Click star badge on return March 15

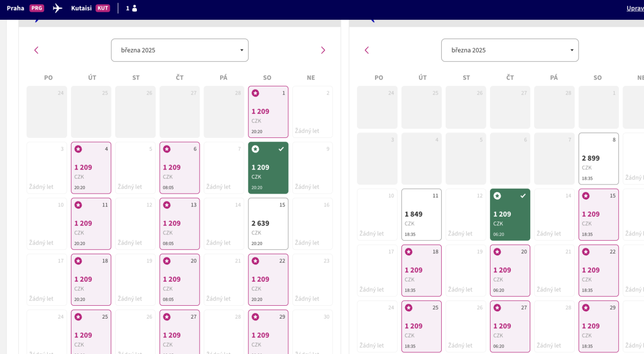pos(586,196)
